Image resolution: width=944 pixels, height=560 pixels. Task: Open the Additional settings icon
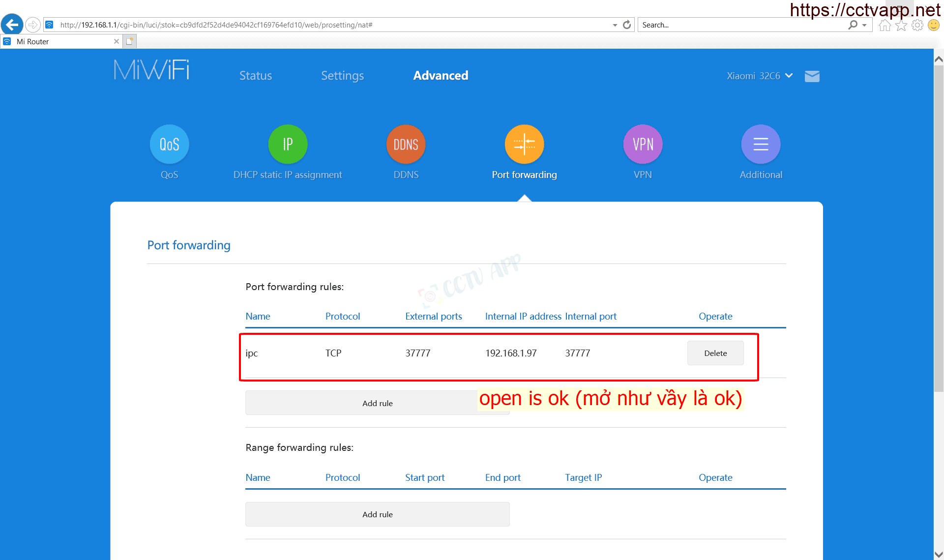coord(761,144)
